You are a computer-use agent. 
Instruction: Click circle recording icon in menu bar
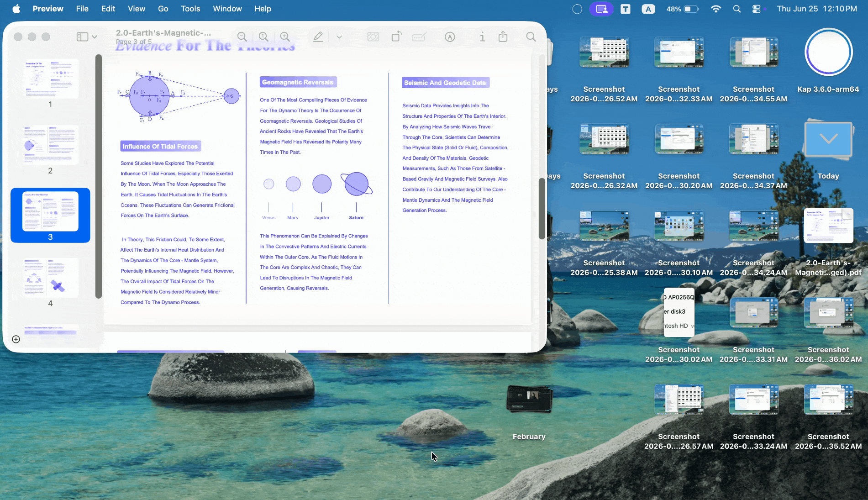pyautogui.click(x=577, y=9)
